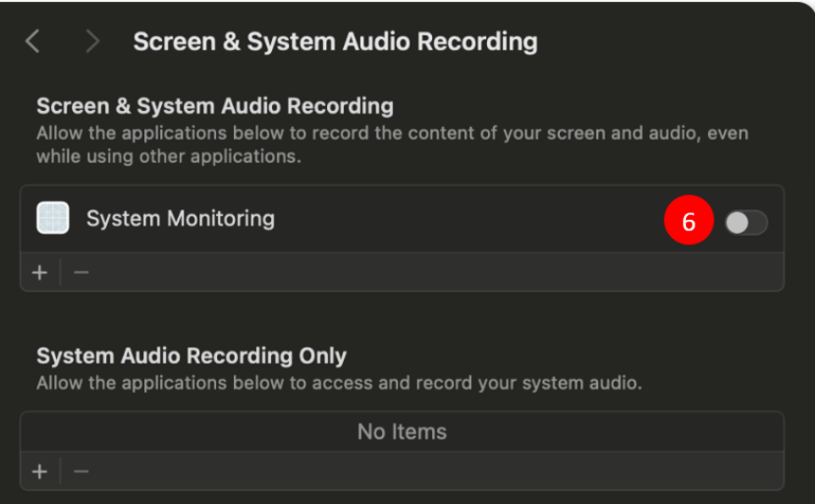The width and height of the screenshot is (815, 504).
Task: Click the bold Screen & System Audio Recording heading
Action: click(214, 105)
